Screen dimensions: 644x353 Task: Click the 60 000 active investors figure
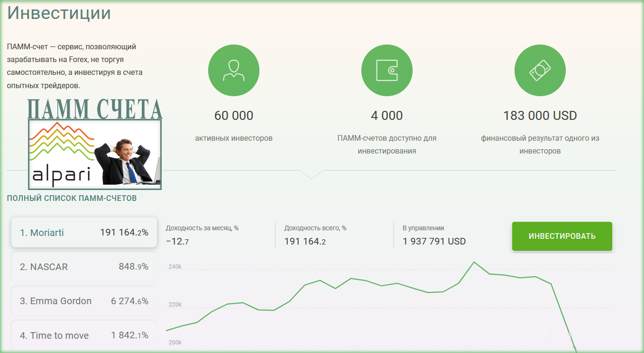(233, 116)
